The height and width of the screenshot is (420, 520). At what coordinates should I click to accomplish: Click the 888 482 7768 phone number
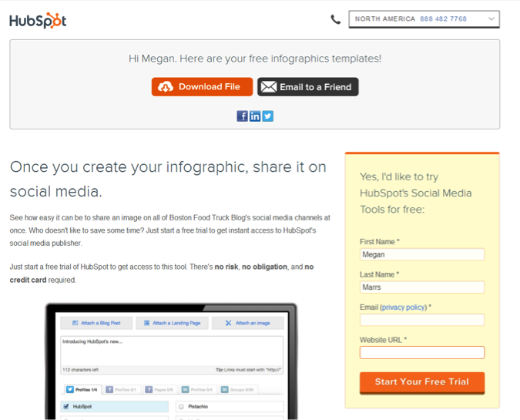[443, 19]
